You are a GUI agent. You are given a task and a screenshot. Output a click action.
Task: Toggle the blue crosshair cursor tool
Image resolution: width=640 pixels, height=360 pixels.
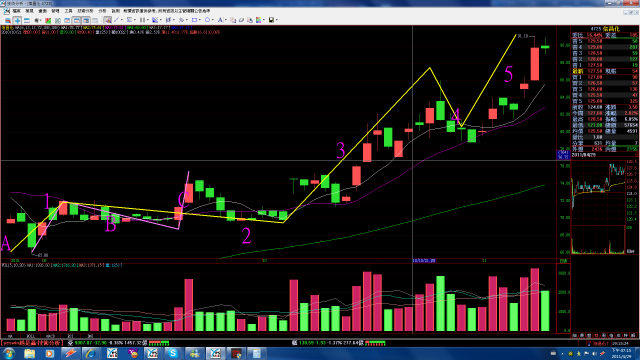click(18, 20)
